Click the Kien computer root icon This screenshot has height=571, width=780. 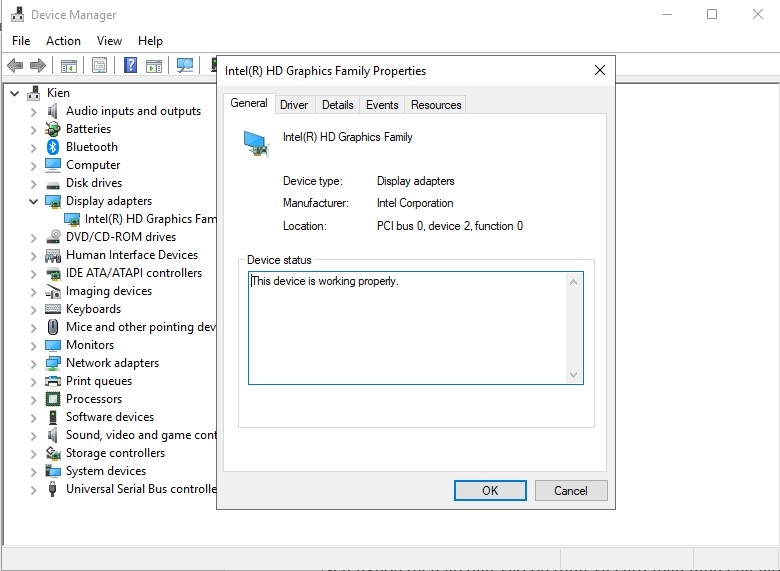33,93
